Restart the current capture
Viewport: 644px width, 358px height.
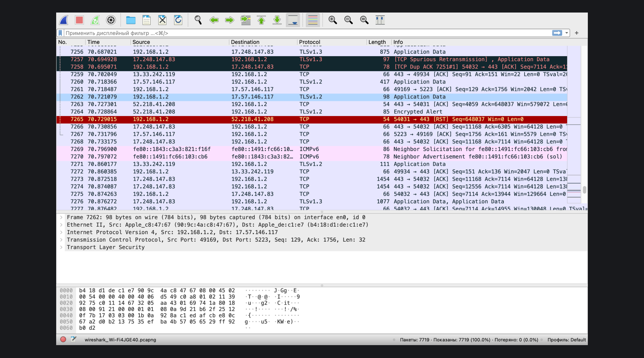(95, 20)
